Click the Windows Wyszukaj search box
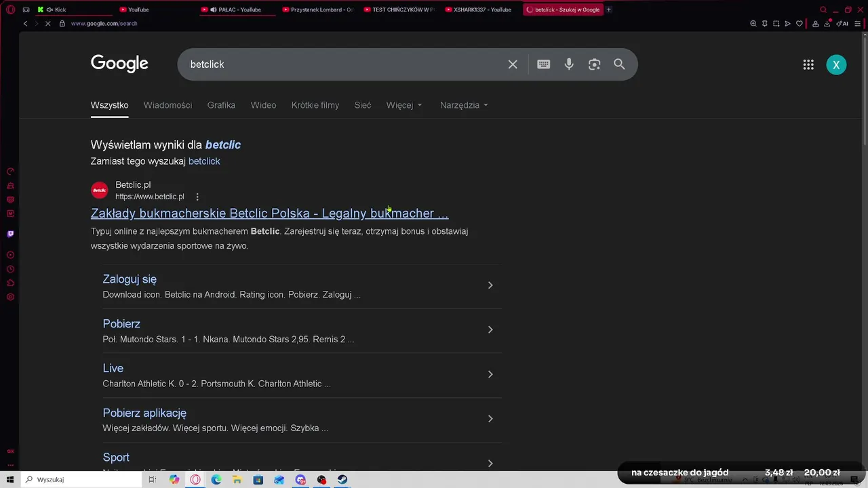The width and height of the screenshot is (868, 488). click(81, 479)
